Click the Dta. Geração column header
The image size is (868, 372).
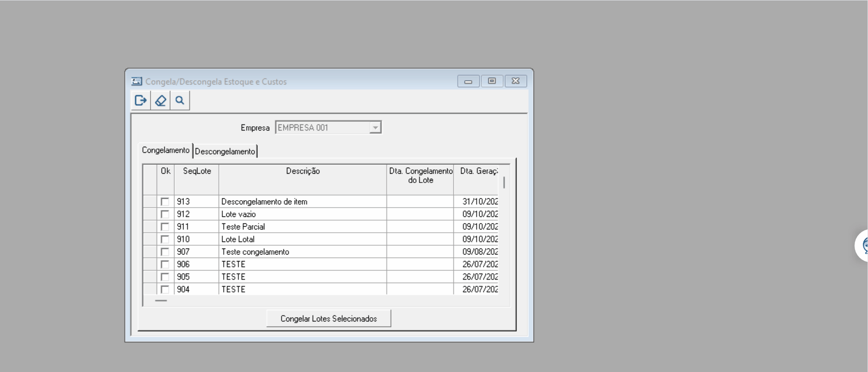click(x=476, y=180)
